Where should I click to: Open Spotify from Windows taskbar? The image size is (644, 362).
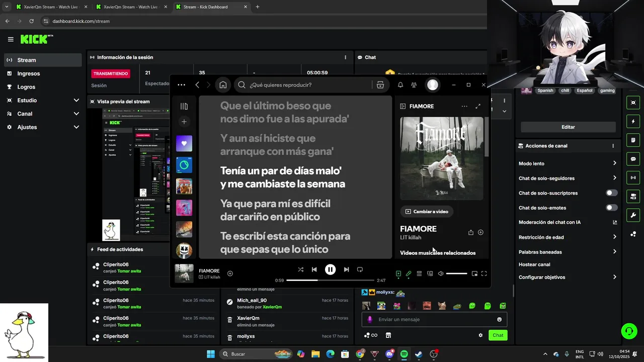[x=404, y=354]
